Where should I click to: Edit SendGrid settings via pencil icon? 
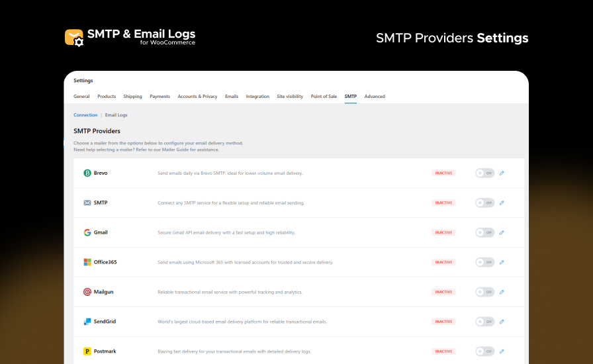pyautogui.click(x=502, y=322)
